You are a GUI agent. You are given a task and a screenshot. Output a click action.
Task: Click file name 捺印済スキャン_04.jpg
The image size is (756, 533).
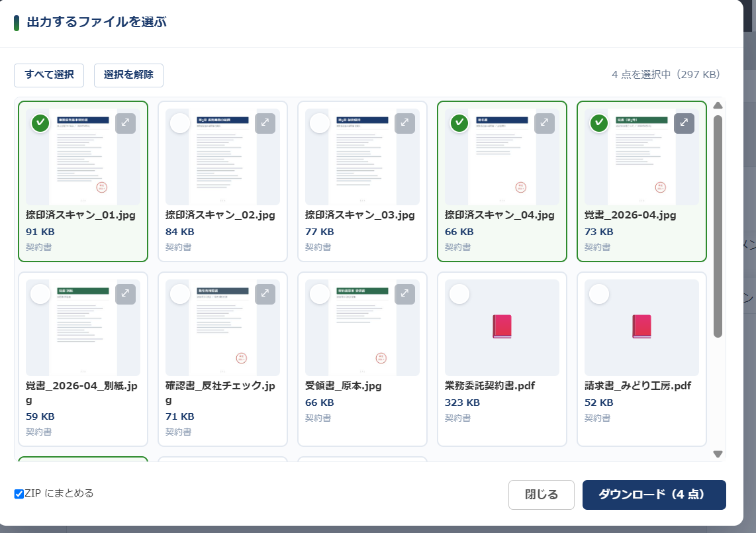(x=500, y=215)
